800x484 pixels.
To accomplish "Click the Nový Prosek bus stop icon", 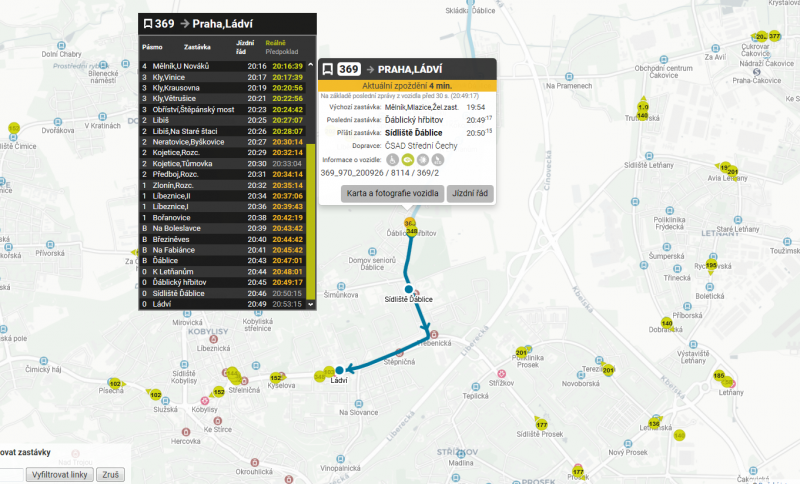I will coord(628,444).
